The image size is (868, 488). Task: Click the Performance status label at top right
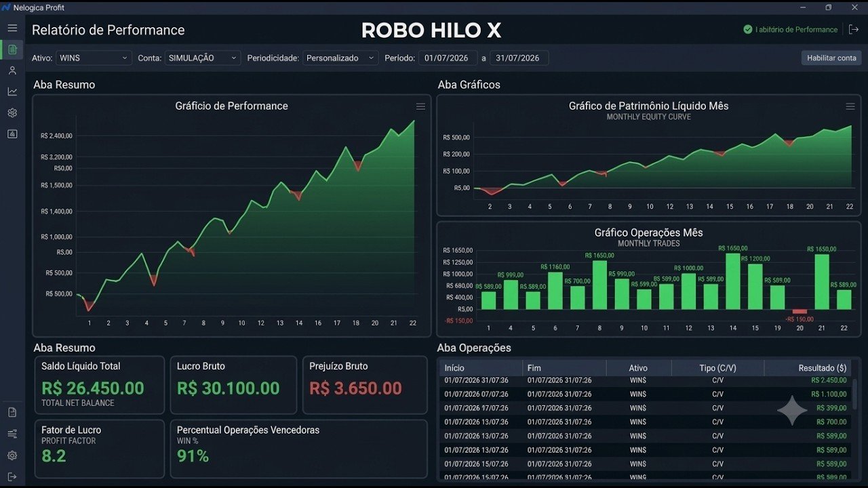tap(796, 30)
